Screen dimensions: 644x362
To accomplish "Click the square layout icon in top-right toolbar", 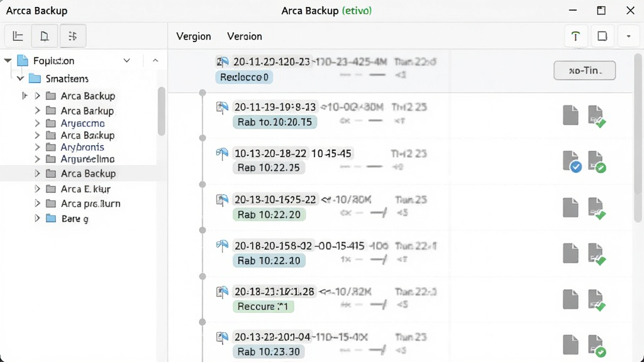I will pyautogui.click(x=602, y=36).
